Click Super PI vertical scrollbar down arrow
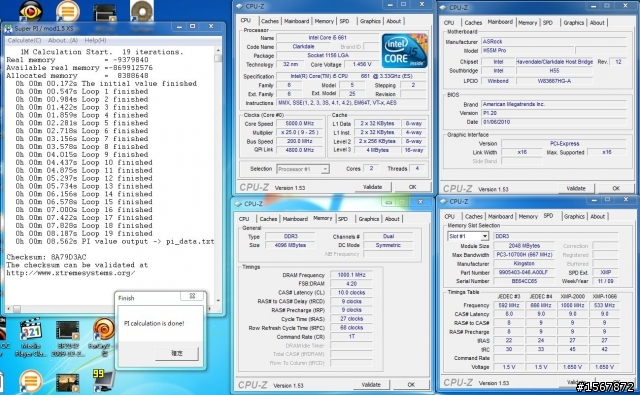640x395 pixels. pos(218,301)
